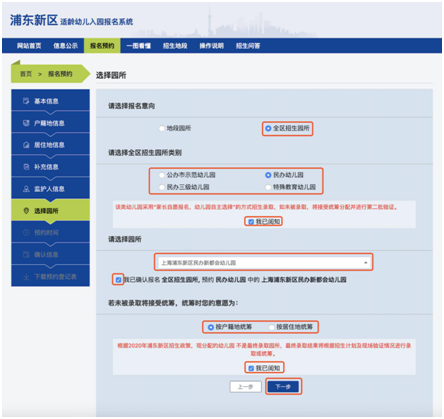Screen dimensions: 444x419
Task: Click the 首页 breadcrumb link
Action: coord(26,74)
